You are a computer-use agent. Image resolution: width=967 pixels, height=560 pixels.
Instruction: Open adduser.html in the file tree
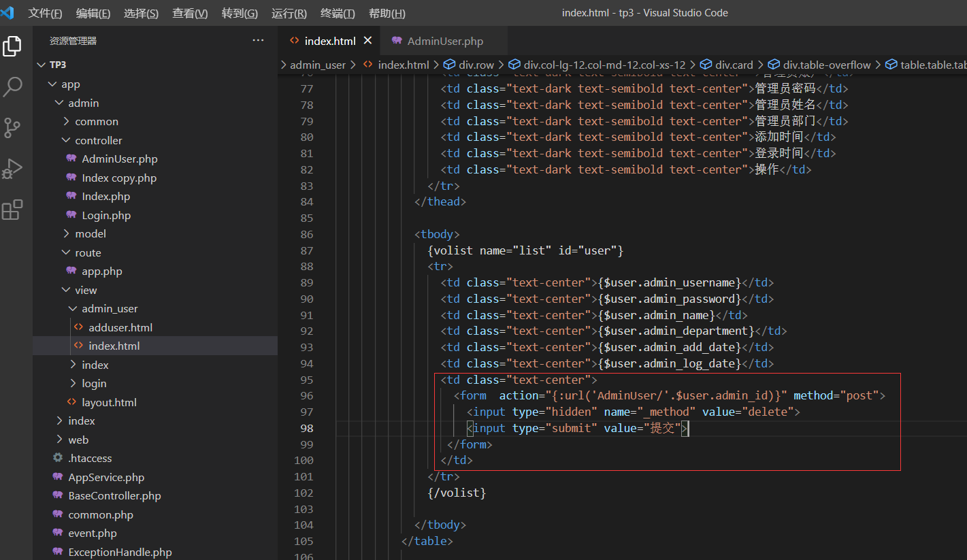[x=120, y=327]
